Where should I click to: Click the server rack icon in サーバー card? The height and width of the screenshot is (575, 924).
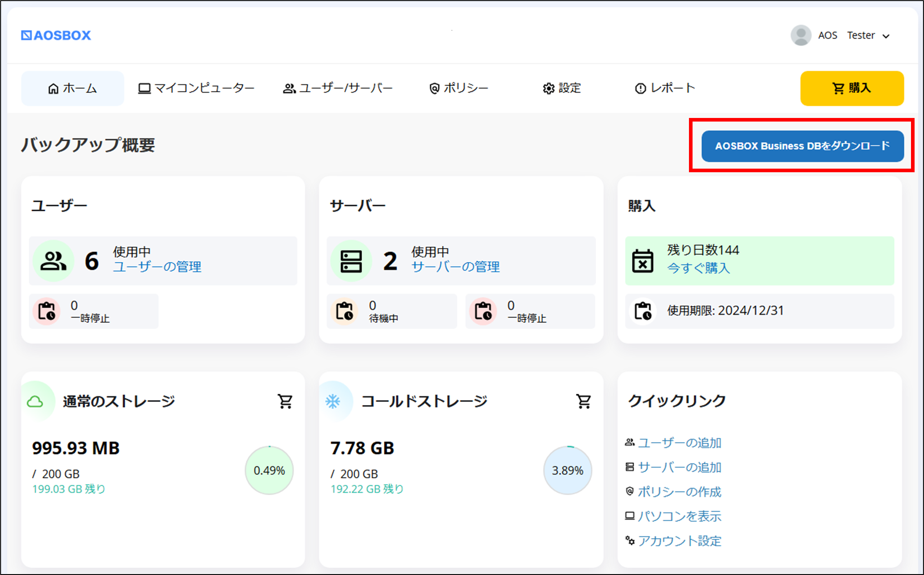351,261
